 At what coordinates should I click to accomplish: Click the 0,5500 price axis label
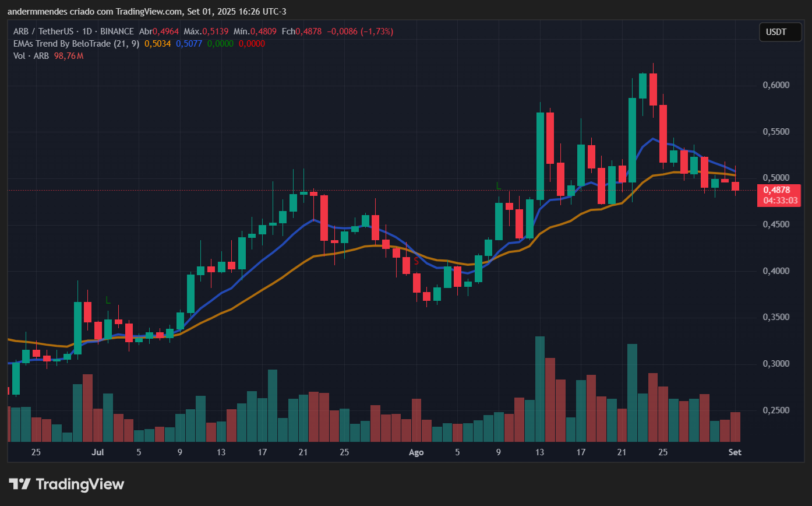pos(775,132)
